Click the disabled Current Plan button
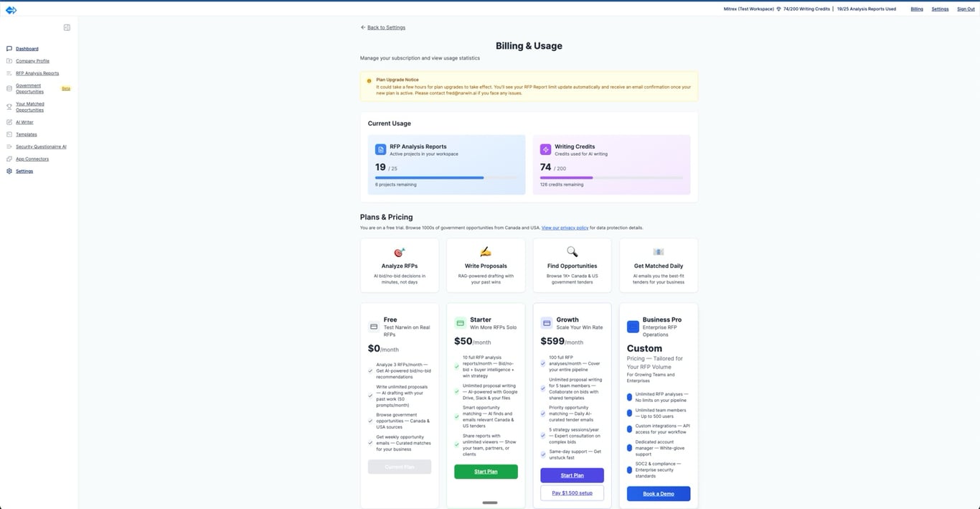 (400, 467)
